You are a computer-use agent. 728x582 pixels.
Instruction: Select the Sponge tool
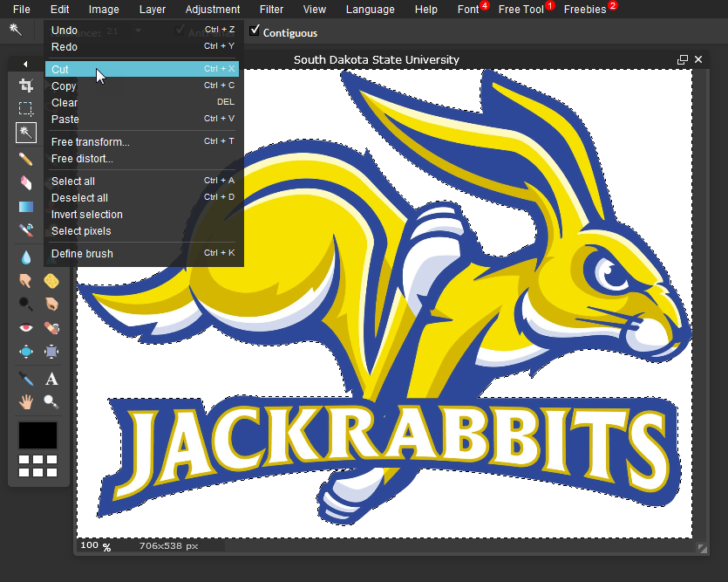pyautogui.click(x=51, y=281)
